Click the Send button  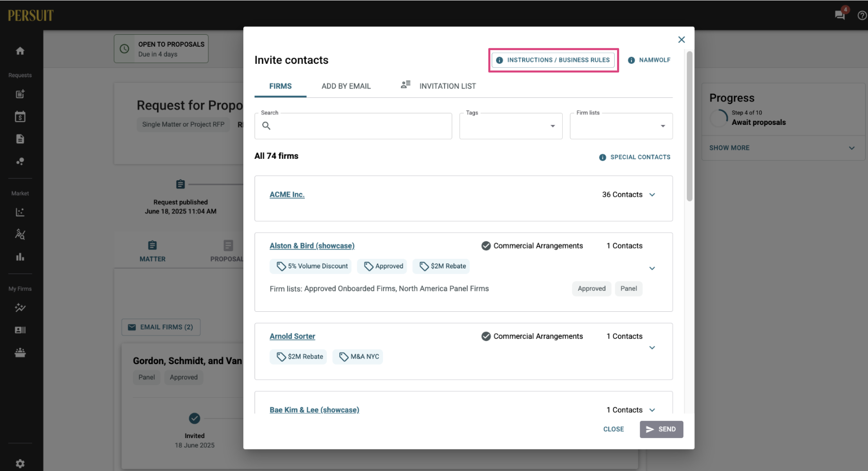(x=661, y=429)
